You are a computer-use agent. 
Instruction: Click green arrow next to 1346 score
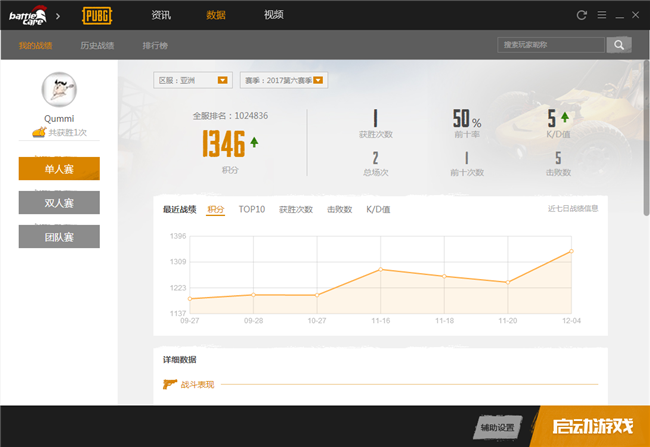pyautogui.click(x=254, y=142)
